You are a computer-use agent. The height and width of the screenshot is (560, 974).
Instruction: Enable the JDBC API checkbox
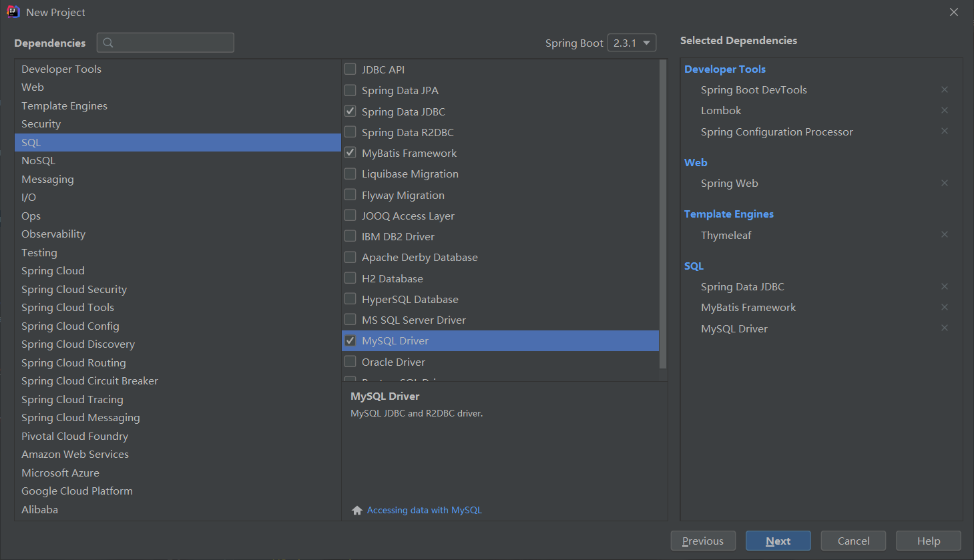point(350,69)
